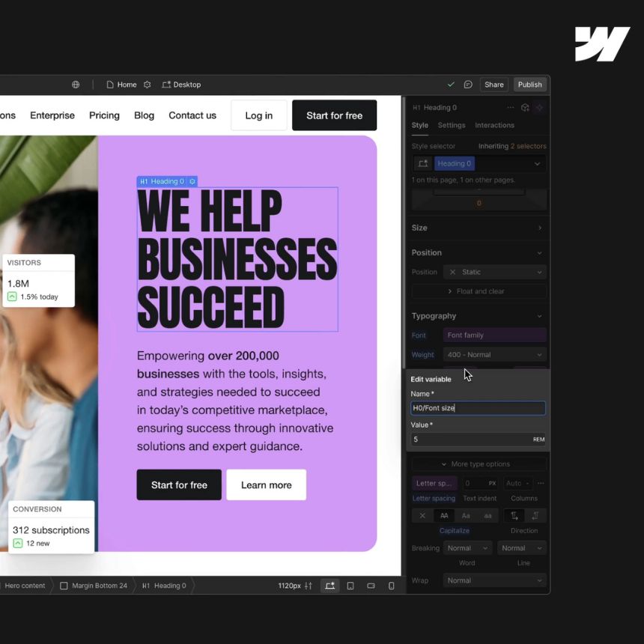Click the green saved checkmark icon
This screenshot has width=644, height=644.
coord(451,84)
